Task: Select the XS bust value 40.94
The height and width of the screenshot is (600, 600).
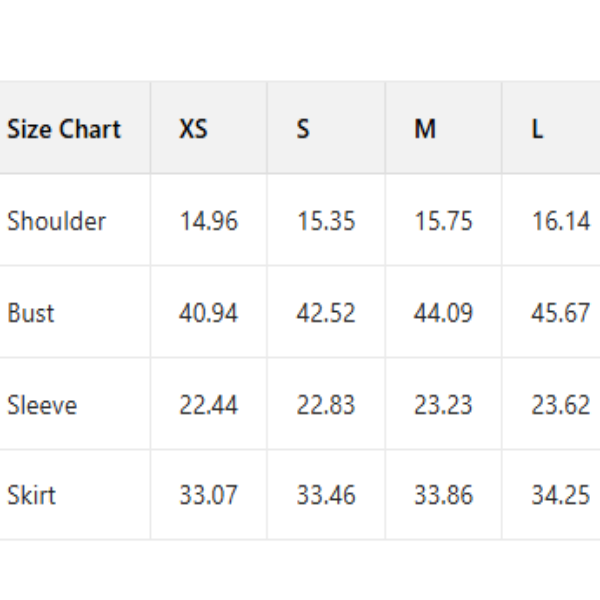Action: [209, 313]
